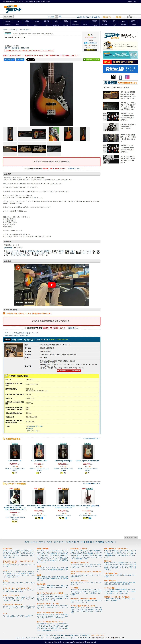This screenshot has width=141, height=644.
Task: Click Information for Digimart users overseas link
Action: [x=16, y=335]
